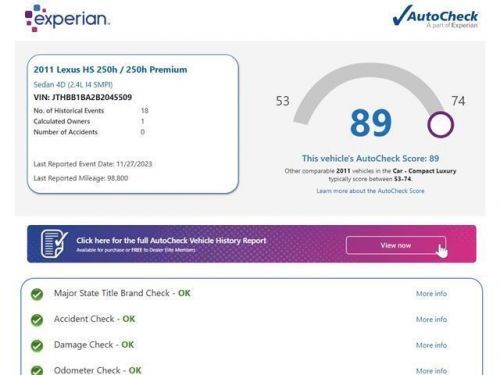Click the Last Reported Mileage line
The height and width of the screenshot is (375, 500).
click(81, 178)
